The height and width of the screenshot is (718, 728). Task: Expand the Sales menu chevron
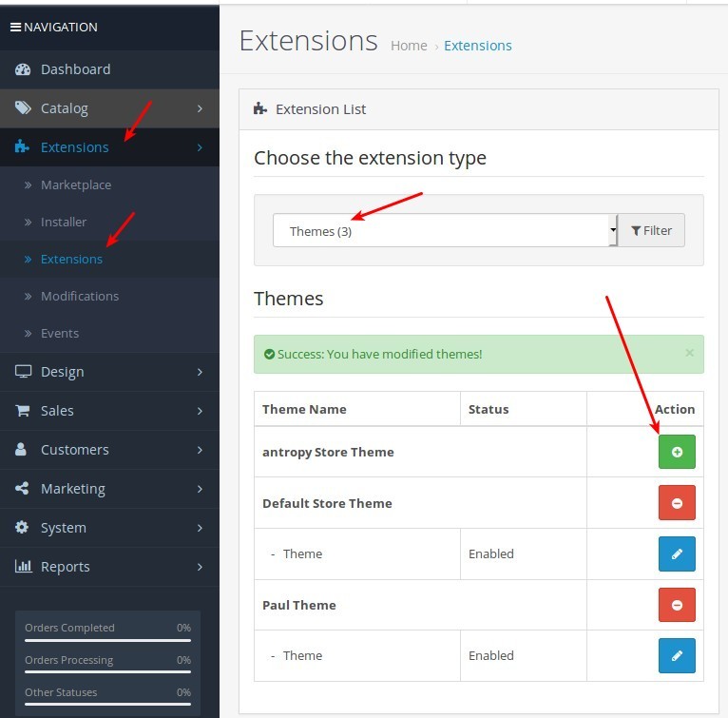pyautogui.click(x=200, y=411)
